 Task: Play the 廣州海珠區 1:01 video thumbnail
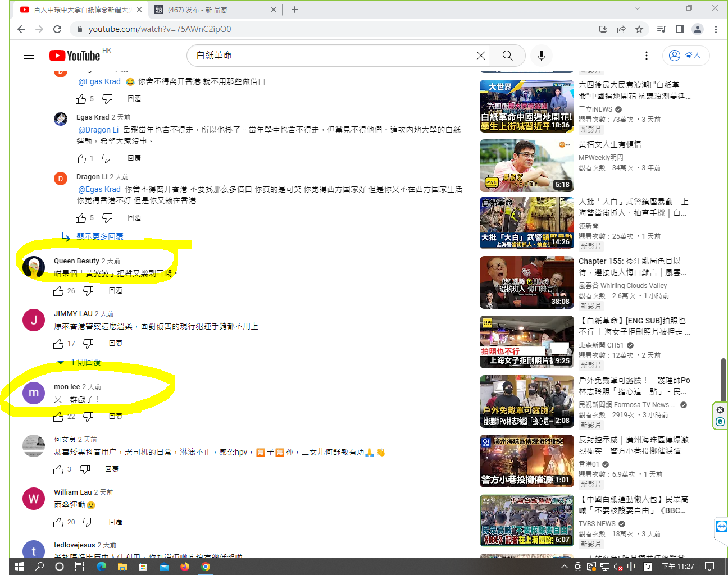527,461
